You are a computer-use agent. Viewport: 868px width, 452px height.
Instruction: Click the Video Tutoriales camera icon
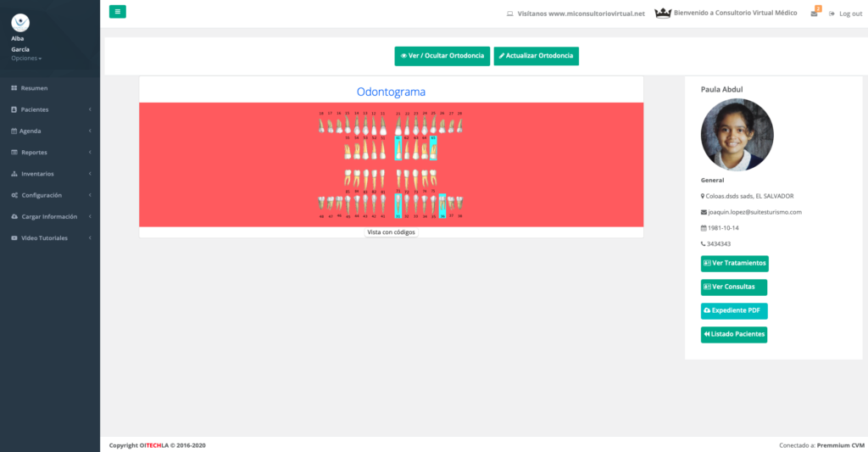click(14, 238)
